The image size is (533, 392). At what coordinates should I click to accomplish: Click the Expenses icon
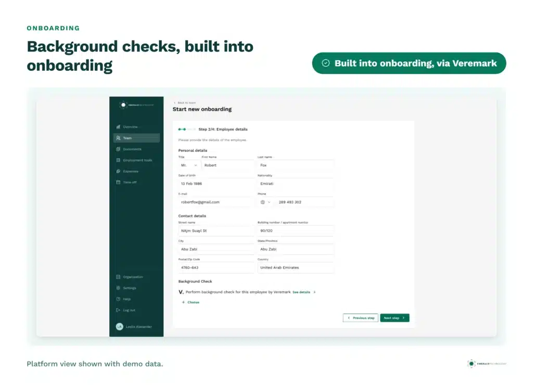tap(118, 171)
